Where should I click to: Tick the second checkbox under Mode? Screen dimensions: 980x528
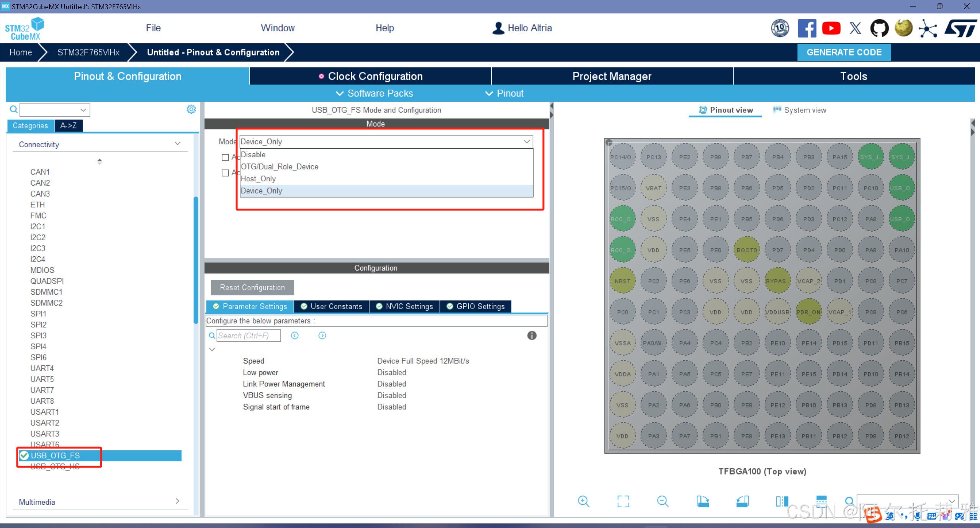[x=225, y=173]
